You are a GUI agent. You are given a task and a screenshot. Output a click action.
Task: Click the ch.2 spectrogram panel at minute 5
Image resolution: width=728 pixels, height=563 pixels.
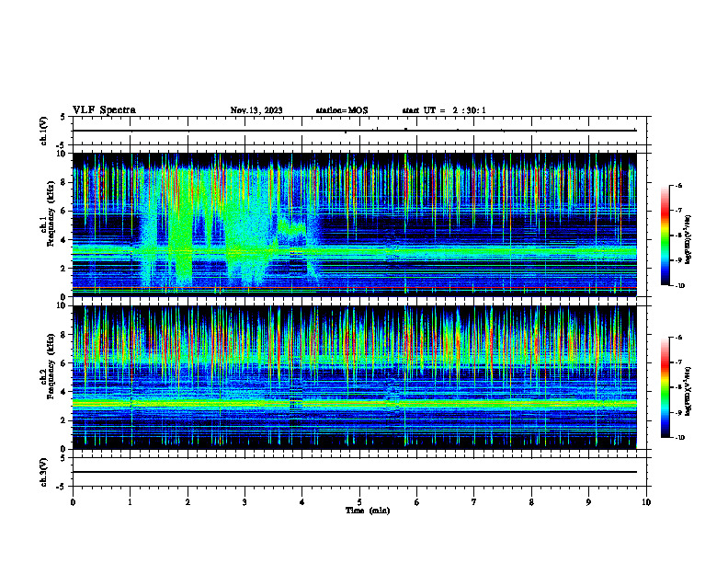(x=359, y=377)
